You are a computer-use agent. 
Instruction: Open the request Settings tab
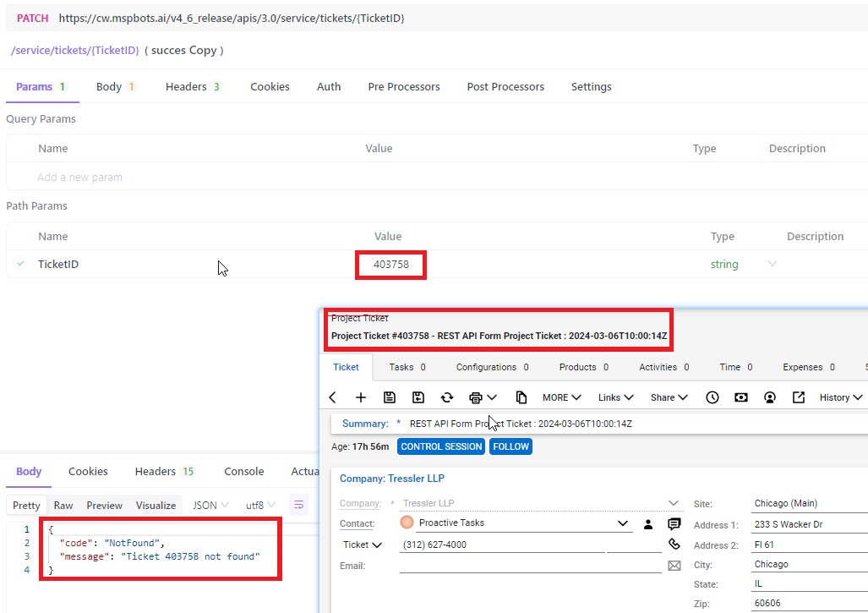click(x=592, y=86)
